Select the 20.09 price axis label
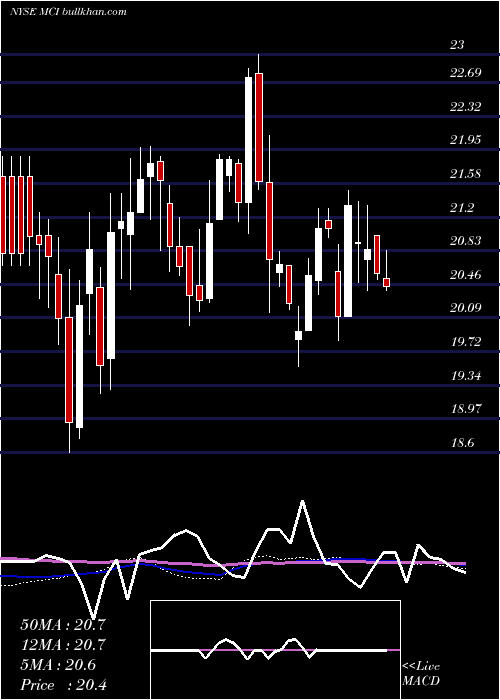 (x=466, y=308)
